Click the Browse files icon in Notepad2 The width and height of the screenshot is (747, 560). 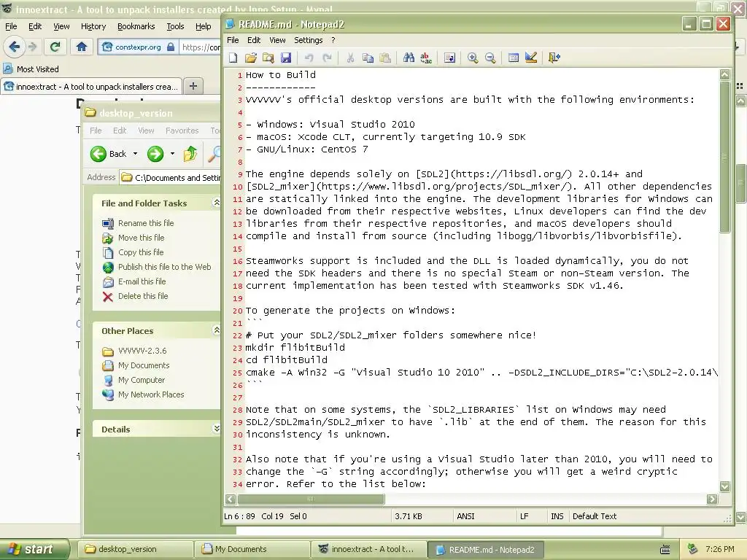click(268, 58)
